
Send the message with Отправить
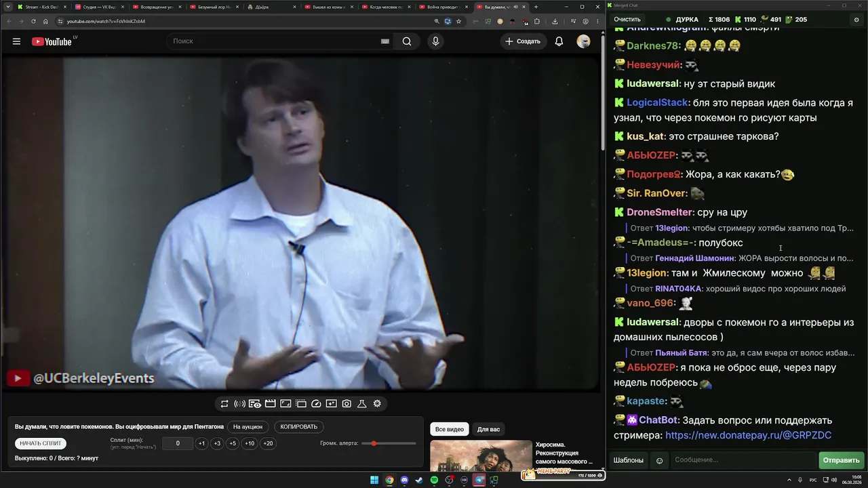click(x=841, y=460)
